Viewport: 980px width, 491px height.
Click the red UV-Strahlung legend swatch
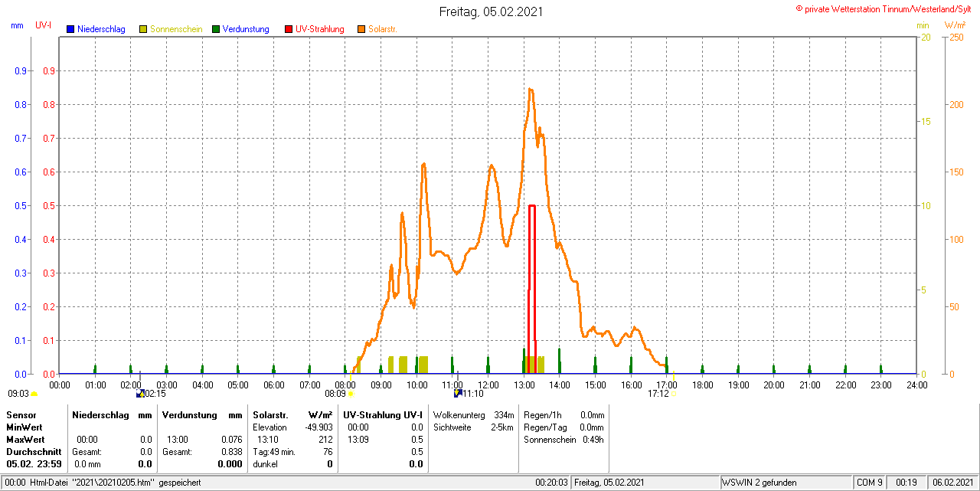[x=289, y=29]
